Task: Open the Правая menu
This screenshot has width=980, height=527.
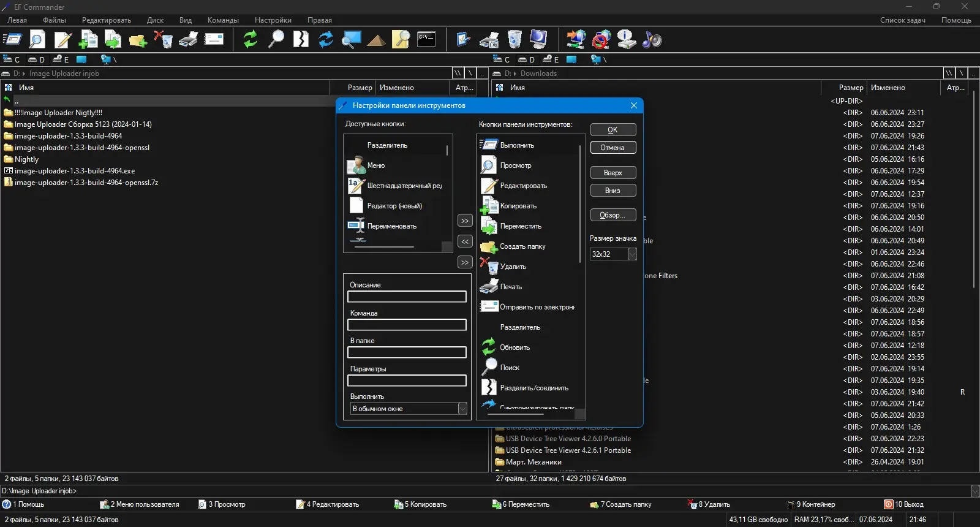Action: click(320, 20)
